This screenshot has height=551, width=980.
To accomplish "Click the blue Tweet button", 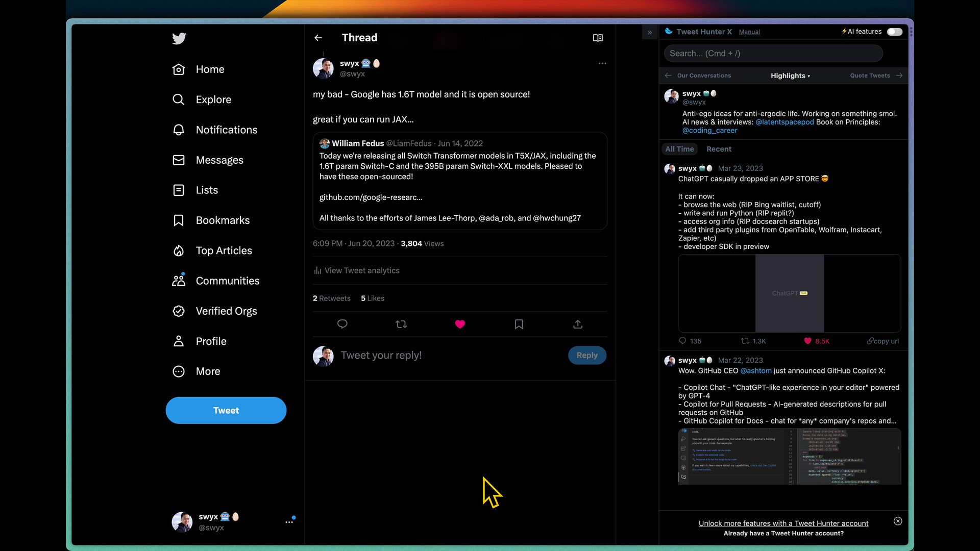I will click(x=226, y=411).
